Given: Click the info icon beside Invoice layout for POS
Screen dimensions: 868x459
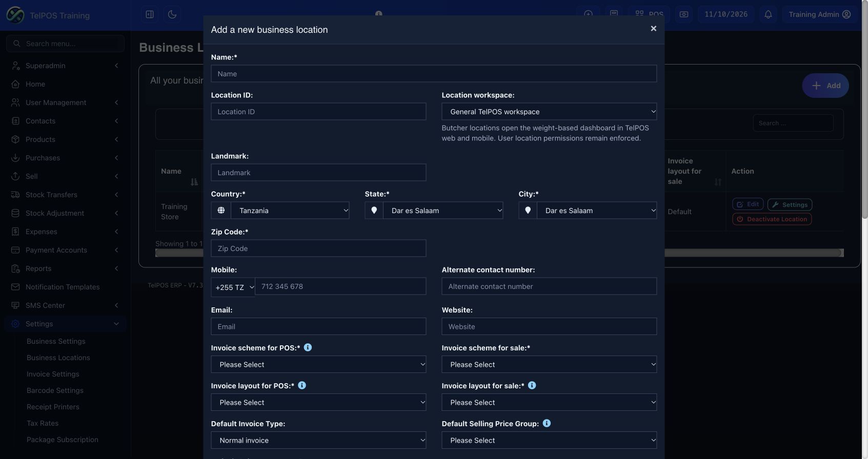Looking at the screenshot, I should tap(302, 385).
